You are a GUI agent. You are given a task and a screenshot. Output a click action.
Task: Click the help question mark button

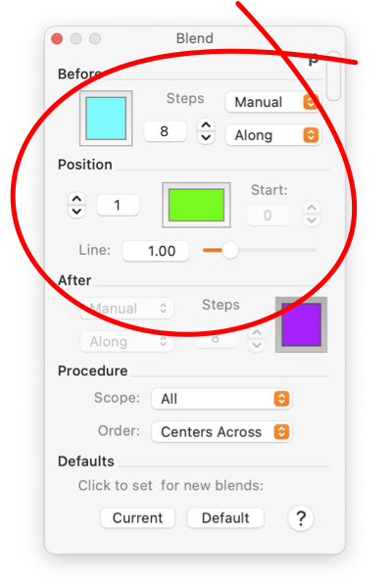click(301, 518)
